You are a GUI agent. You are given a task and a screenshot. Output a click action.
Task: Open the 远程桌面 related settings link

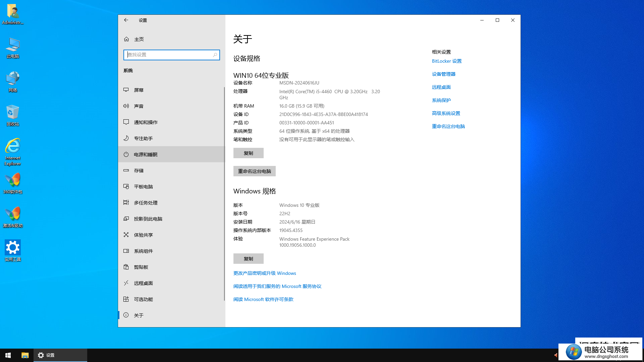tap(441, 87)
